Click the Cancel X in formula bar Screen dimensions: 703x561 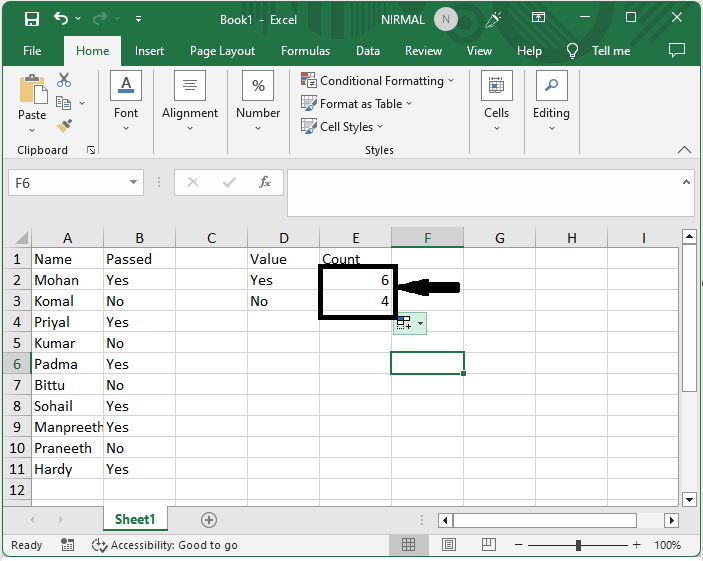click(193, 182)
